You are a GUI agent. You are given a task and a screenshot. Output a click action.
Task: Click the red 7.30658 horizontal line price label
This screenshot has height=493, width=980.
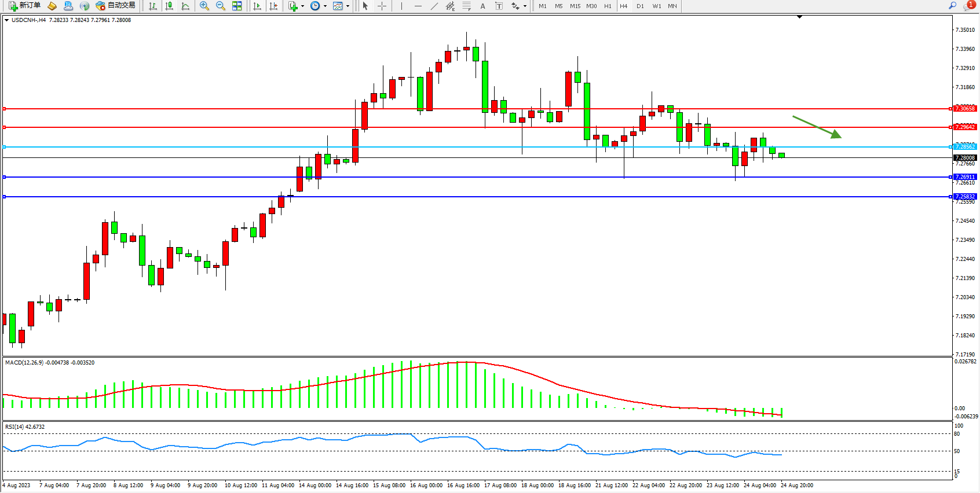(x=965, y=109)
